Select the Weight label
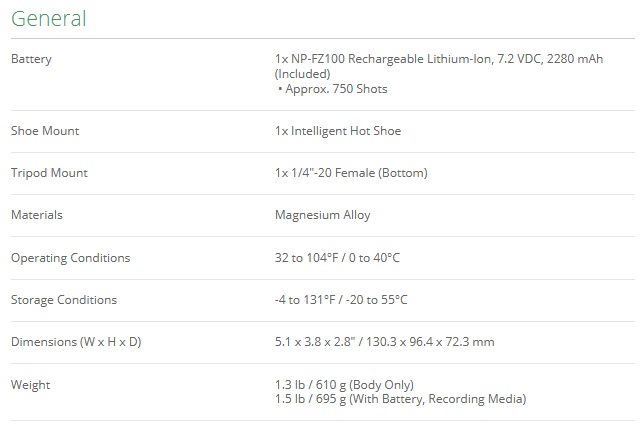 [31, 385]
